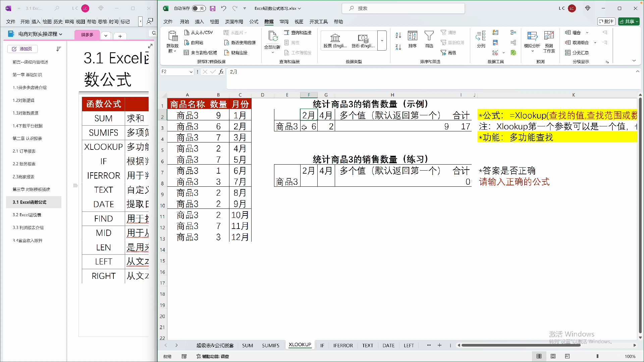Undo the last action in Excel

224,8
